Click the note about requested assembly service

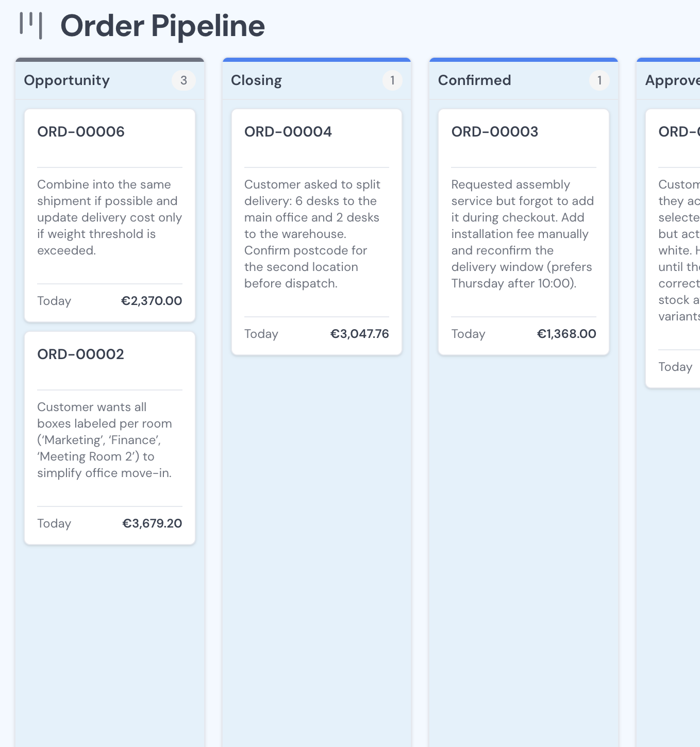[524, 234]
